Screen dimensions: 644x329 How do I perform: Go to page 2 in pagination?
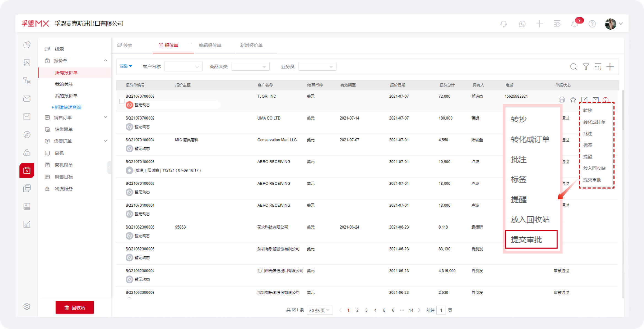[357, 311]
